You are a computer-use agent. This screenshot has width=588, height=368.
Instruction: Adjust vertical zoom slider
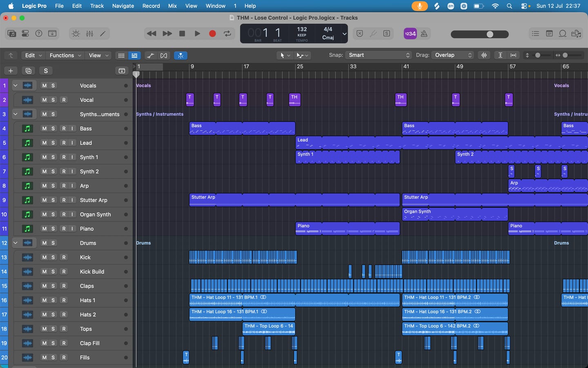(x=542, y=55)
